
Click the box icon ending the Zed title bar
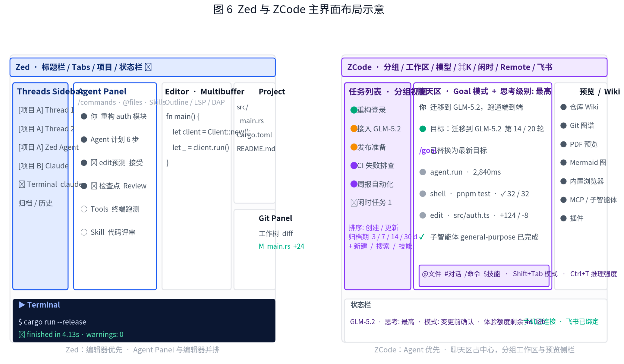pos(148,67)
